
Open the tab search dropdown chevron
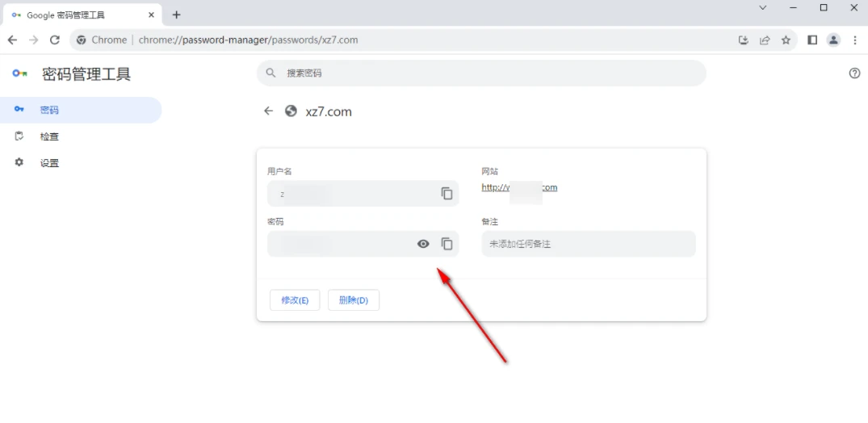[x=762, y=8]
